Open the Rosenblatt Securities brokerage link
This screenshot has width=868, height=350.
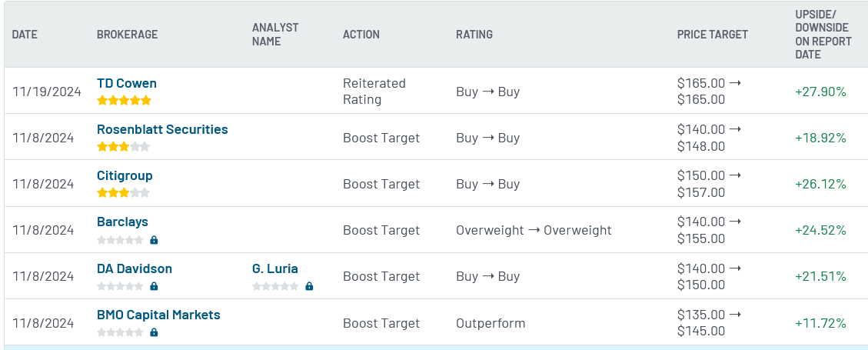point(162,129)
